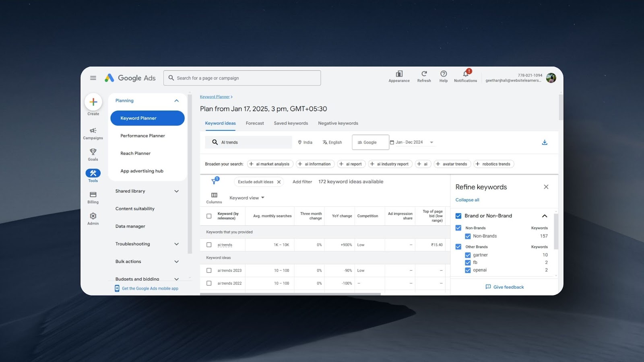The height and width of the screenshot is (362, 644).
Task: Open Data manager
Action: point(130,226)
